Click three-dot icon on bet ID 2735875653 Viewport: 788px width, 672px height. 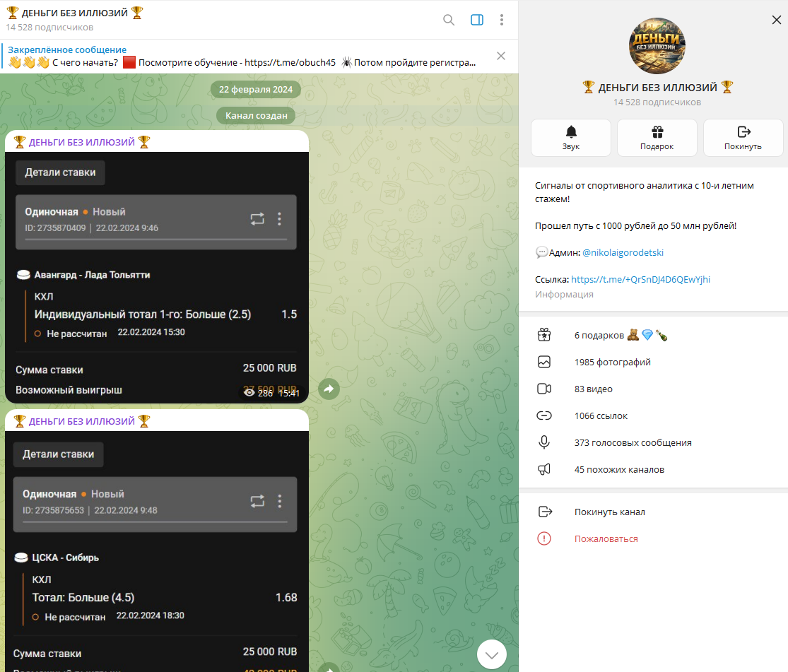[279, 501]
